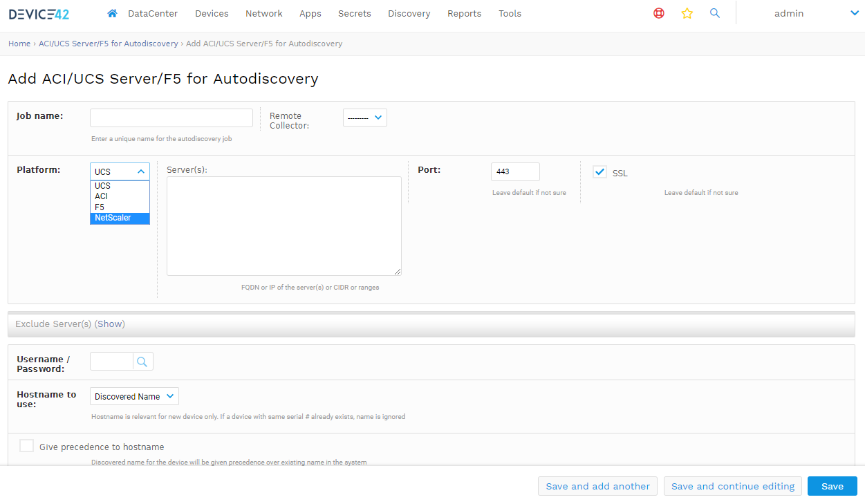Click the blue Save button
Screen dimensions: 865x504
[833, 486]
